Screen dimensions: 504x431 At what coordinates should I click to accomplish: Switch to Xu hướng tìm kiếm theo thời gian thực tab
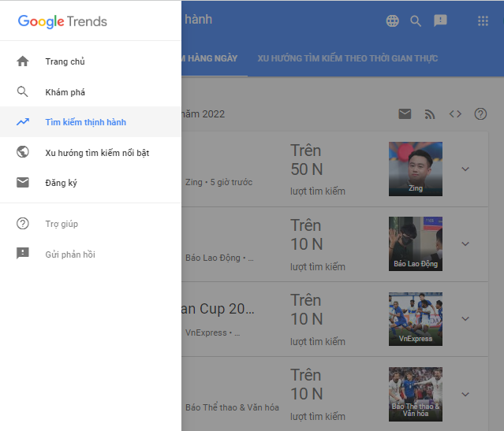(x=348, y=58)
